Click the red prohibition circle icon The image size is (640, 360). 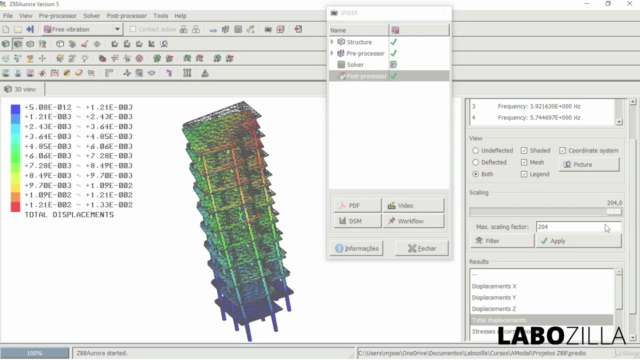click(x=139, y=58)
